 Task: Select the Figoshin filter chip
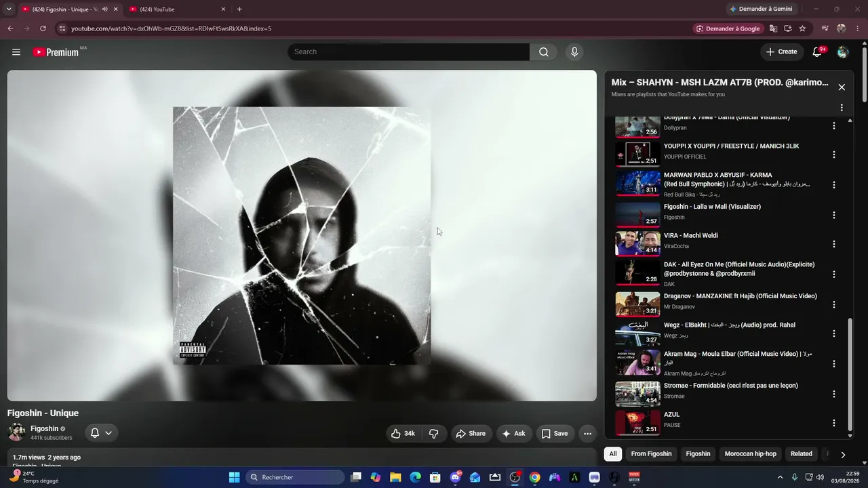(698, 454)
